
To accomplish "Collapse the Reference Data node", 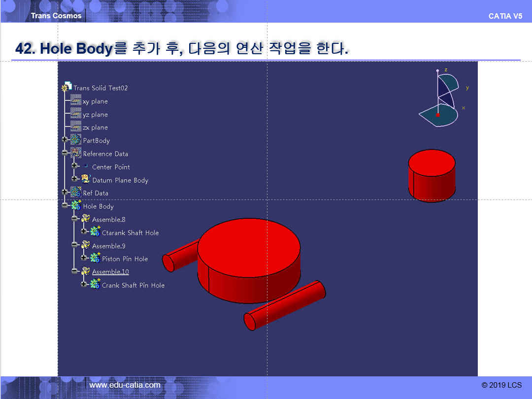I will 65,153.
